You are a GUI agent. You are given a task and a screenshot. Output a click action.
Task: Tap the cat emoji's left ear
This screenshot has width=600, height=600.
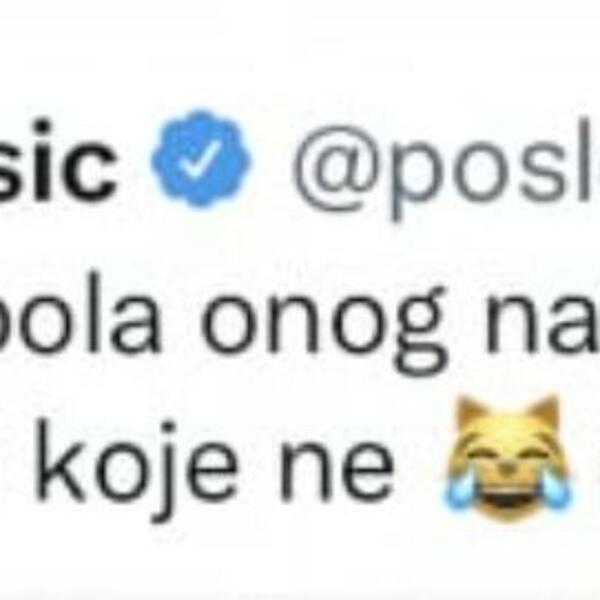pos(471,413)
